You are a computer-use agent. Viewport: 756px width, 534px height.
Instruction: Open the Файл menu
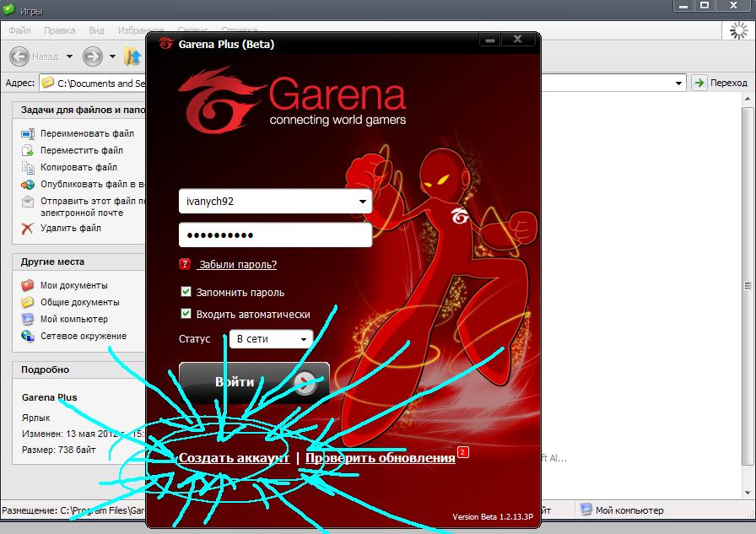[x=20, y=30]
